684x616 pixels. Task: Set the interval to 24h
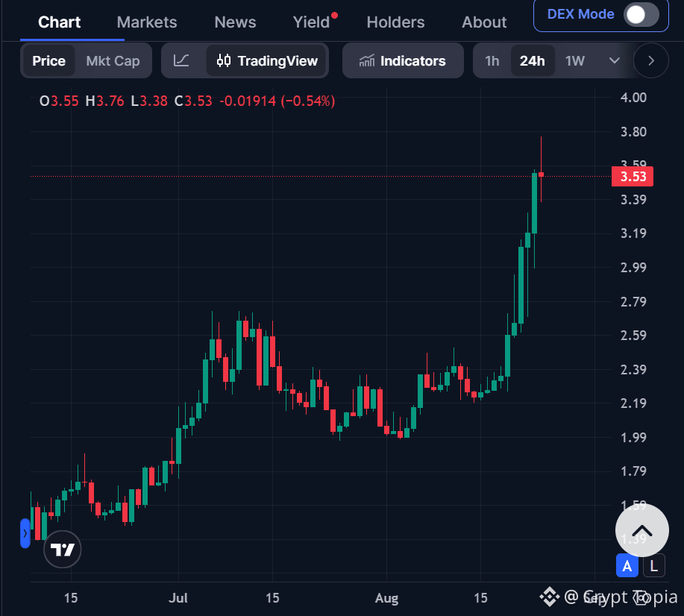click(532, 60)
